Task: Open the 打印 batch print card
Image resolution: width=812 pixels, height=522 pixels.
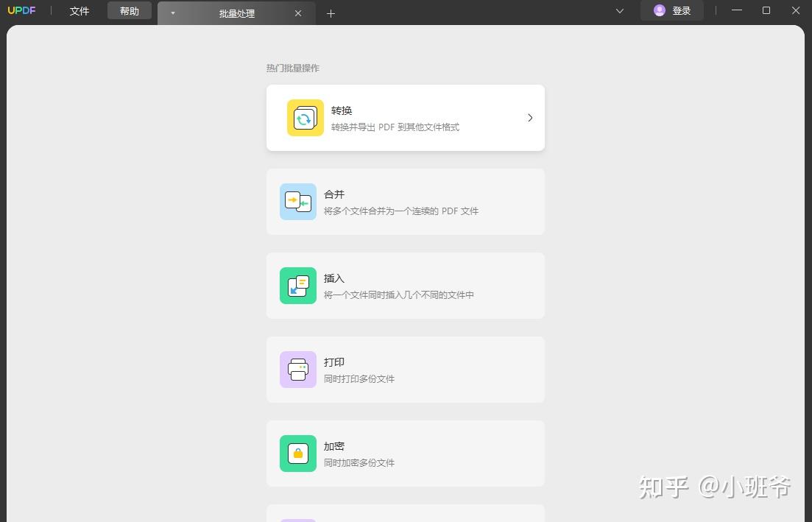Action: pos(406,370)
